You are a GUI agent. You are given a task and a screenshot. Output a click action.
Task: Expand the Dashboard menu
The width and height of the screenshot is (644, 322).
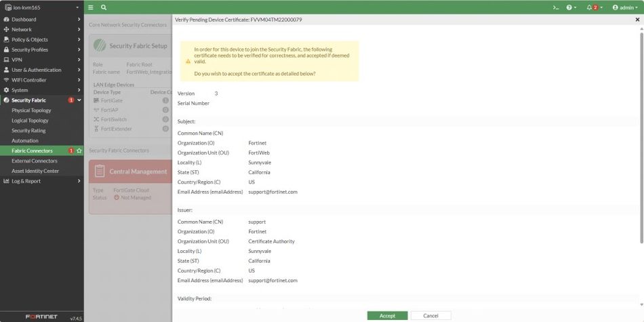[42, 19]
